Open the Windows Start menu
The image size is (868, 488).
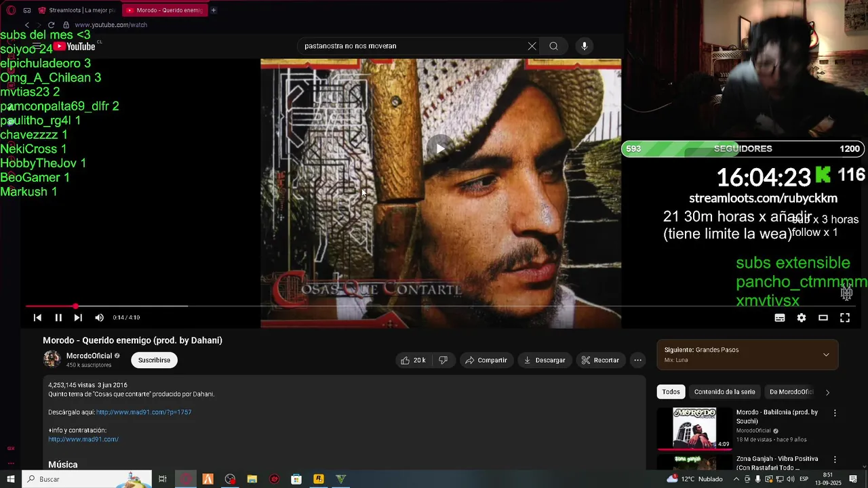pyautogui.click(x=11, y=479)
